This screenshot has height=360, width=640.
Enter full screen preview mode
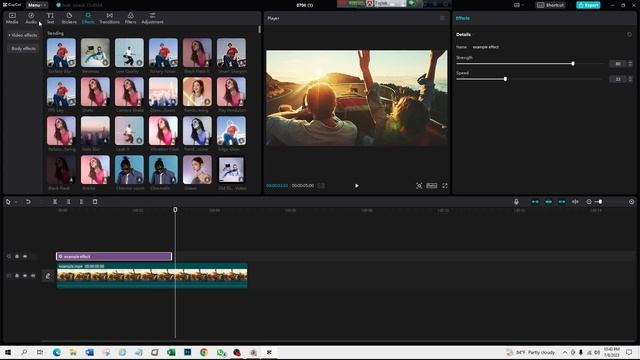[445, 186]
